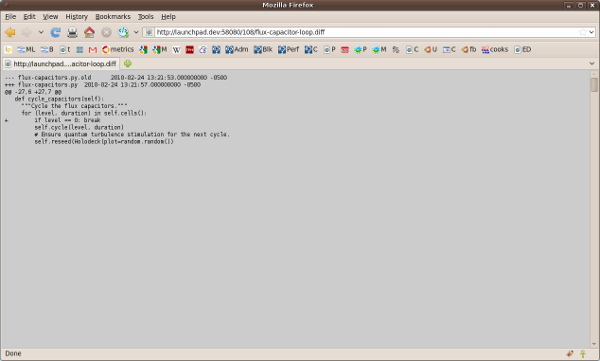
Task: Open the green-blue 'P' bookmark
Action: [x=360, y=49]
